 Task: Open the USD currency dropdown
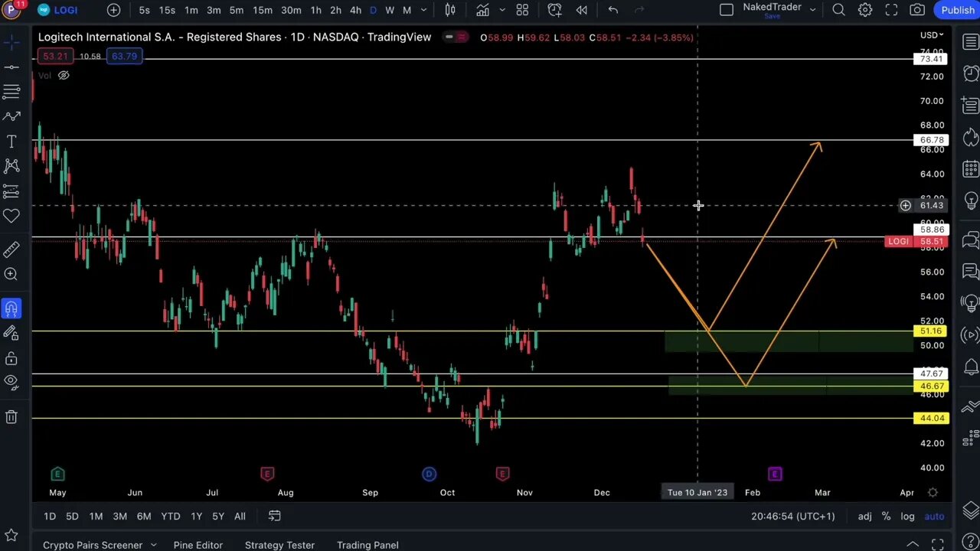click(x=932, y=35)
